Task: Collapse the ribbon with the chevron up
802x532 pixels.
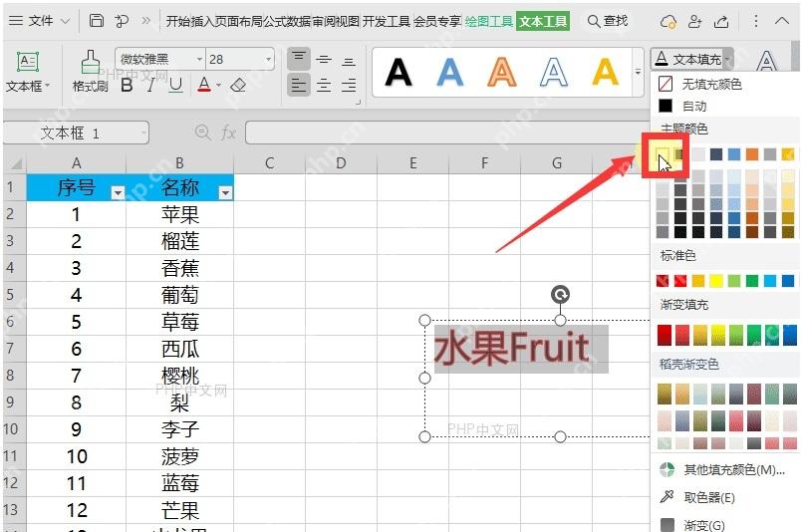Action: point(781,21)
